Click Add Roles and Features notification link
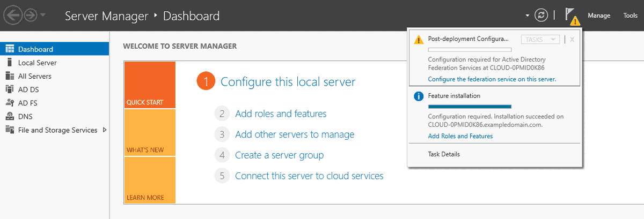This screenshot has height=219, width=644. pos(460,136)
